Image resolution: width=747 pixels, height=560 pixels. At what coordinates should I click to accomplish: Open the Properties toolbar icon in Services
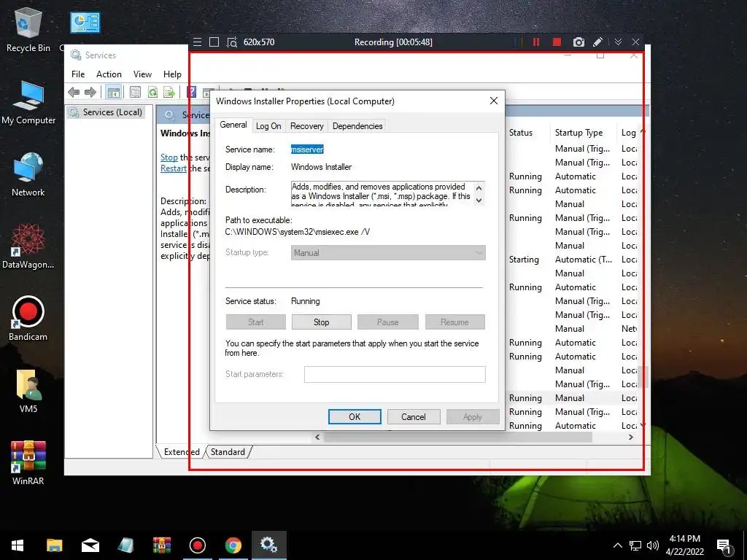pyautogui.click(x=135, y=92)
